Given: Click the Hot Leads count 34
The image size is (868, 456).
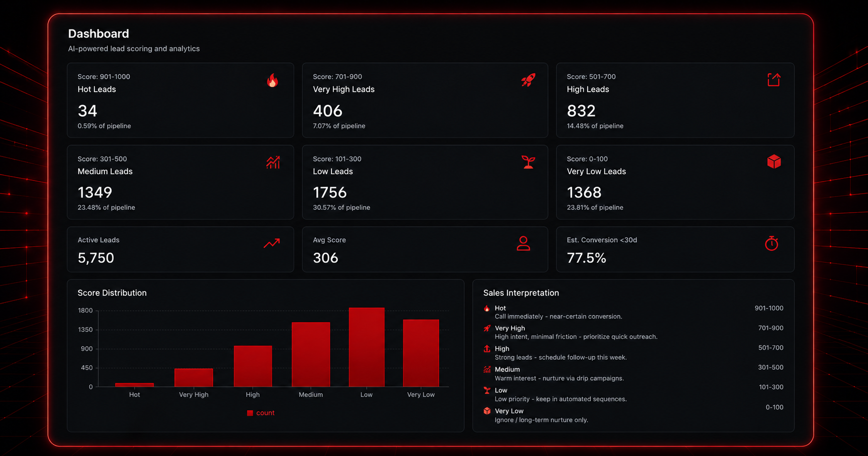Looking at the screenshot, I should pyautogui.click(x=87, y=111).
